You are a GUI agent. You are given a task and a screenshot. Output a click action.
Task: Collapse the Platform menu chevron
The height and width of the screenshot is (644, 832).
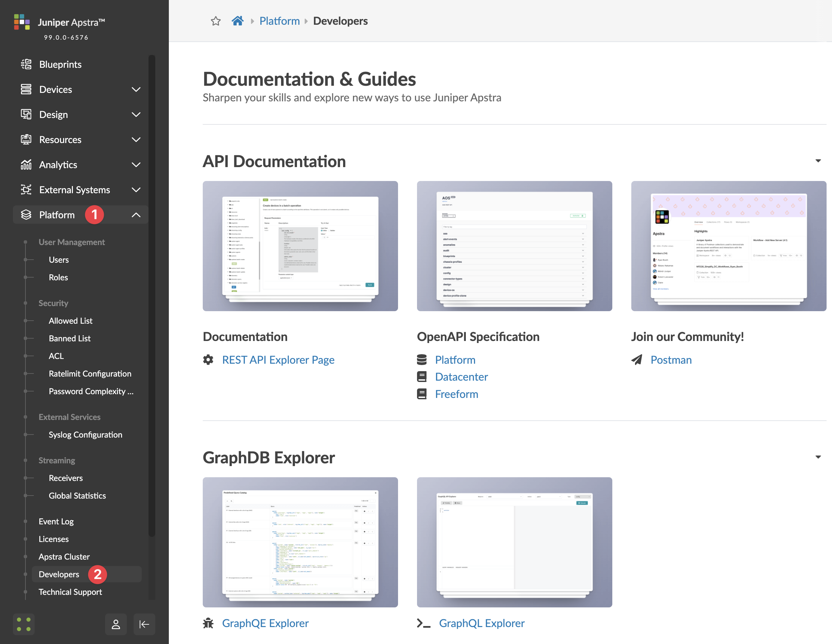(x=136, y=215)
